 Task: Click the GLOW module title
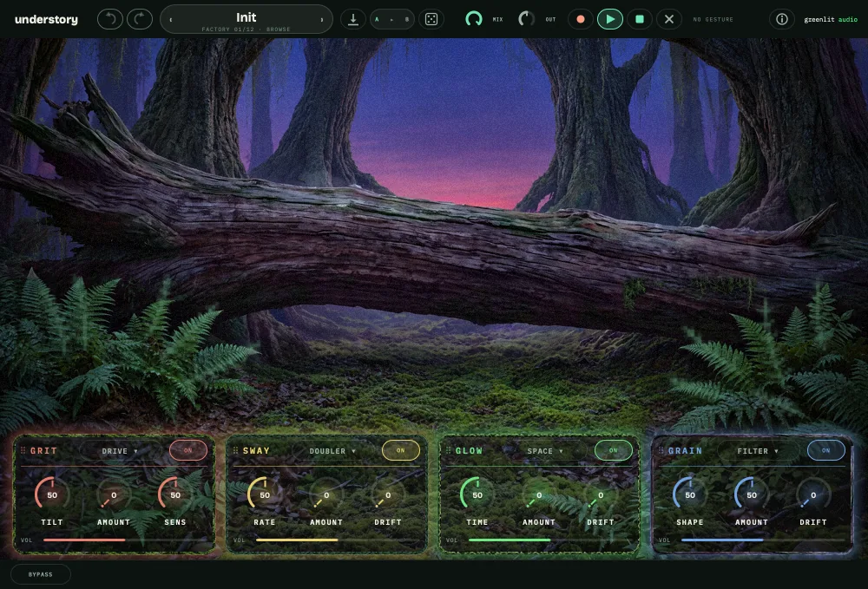point(469,451)
